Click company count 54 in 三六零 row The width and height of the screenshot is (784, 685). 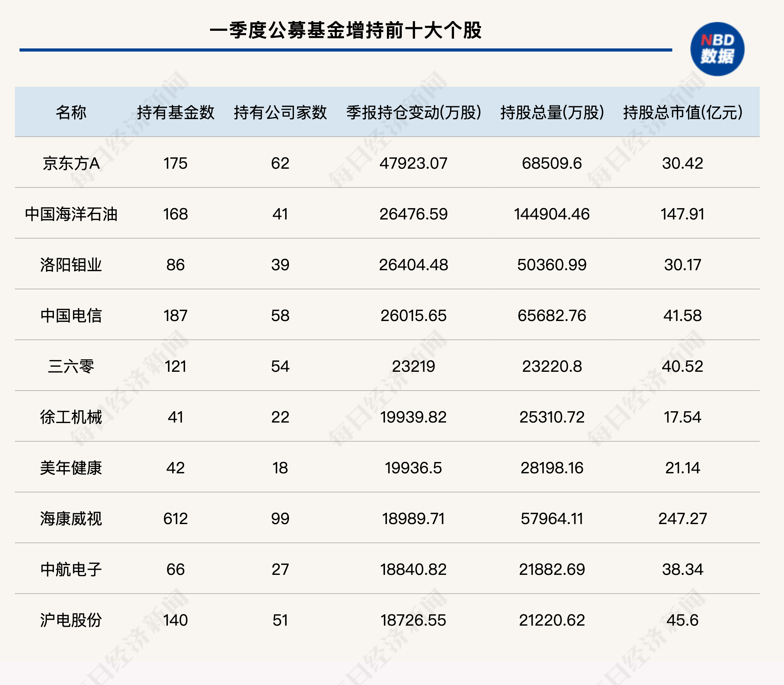280,366
